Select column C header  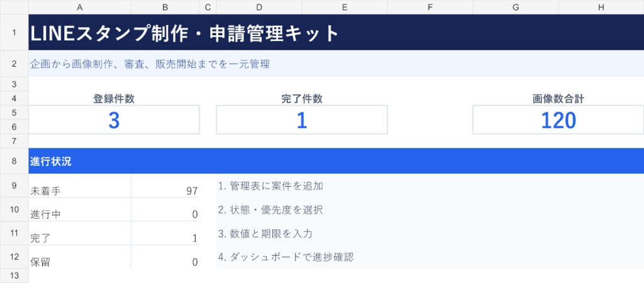pyautogui.click(x=208, y=7)
